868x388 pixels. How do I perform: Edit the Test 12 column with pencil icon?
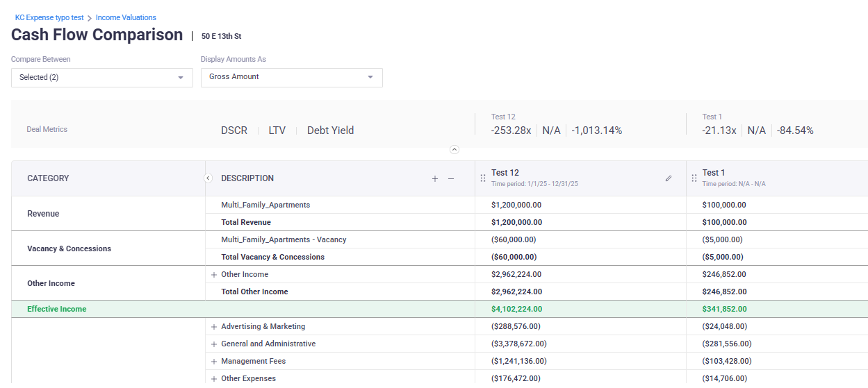[x=669, y=178]
